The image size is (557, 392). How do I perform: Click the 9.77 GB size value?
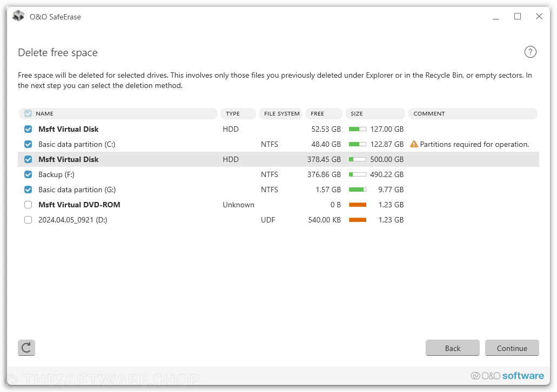coord(391,190)
